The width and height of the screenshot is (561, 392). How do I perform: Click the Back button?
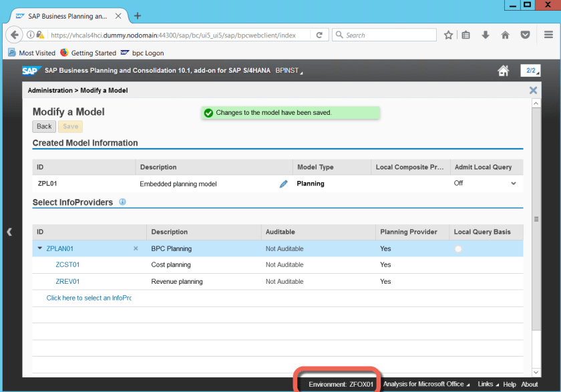pyautogui.click(x=44, y=126)
